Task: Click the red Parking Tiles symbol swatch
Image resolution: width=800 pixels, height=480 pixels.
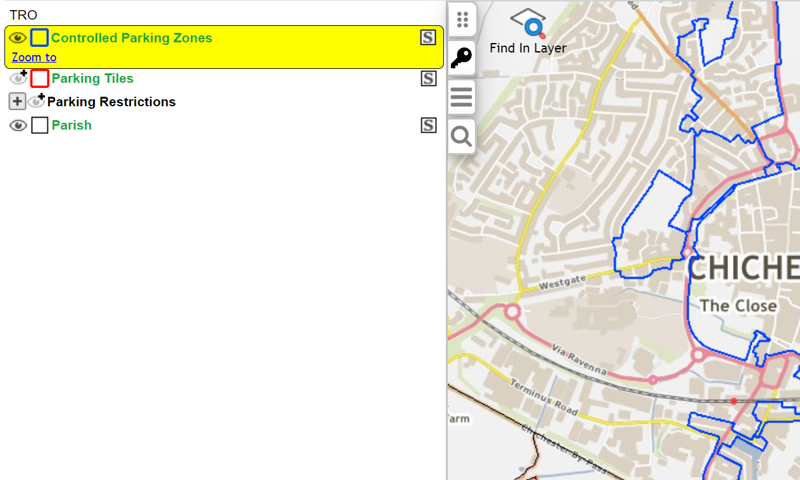Action: coord(39,78)
